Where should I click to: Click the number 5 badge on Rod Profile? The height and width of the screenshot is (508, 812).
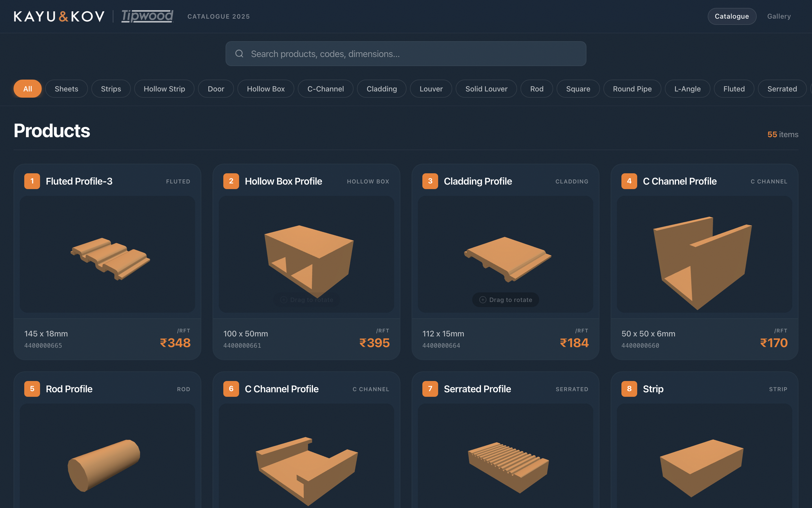coord(32,389)
